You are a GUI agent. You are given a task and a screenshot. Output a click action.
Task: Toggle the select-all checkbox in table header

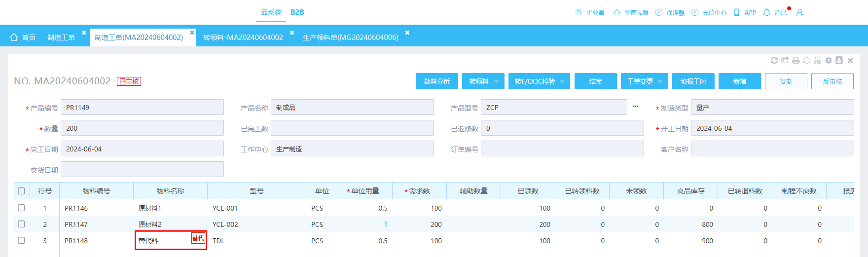[x=21, y=191]
